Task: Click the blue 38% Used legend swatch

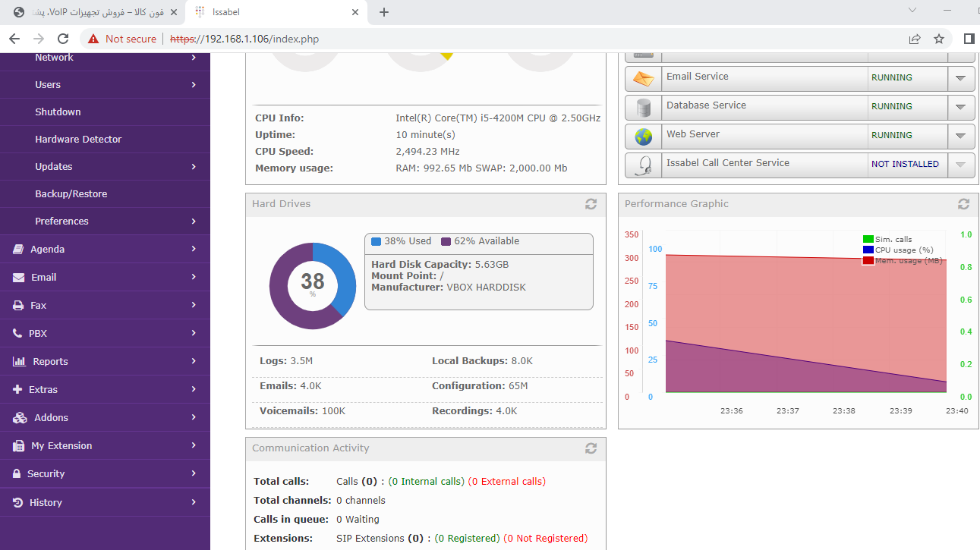Action: click(x=376, y=241)
